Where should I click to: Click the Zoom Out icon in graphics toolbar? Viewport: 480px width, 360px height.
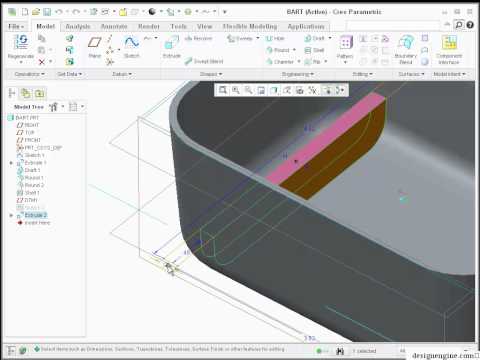pyautogui.click(x=248, y=90)
